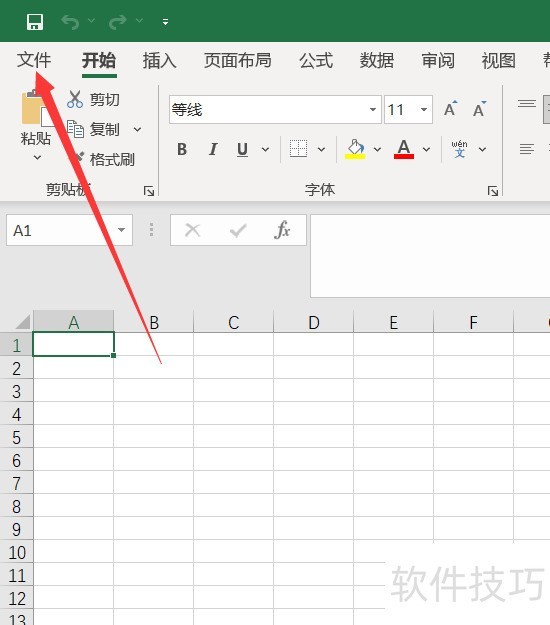Select row 5 header

pos(16,437)
